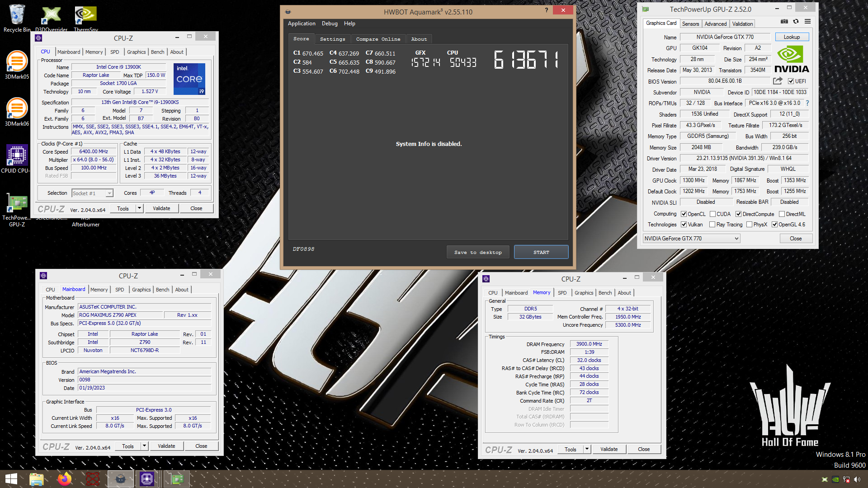
Task: Open the Help menu in Aquamark
Action: click(349, 23)
